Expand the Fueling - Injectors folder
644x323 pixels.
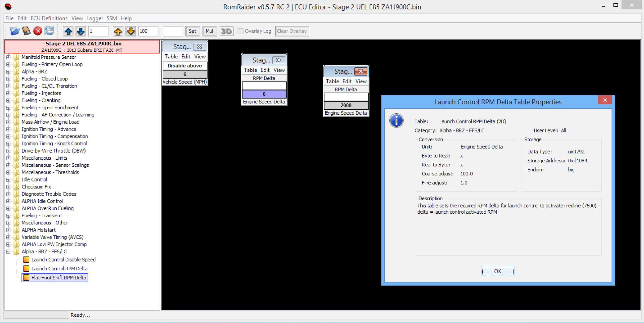[8, 93]
